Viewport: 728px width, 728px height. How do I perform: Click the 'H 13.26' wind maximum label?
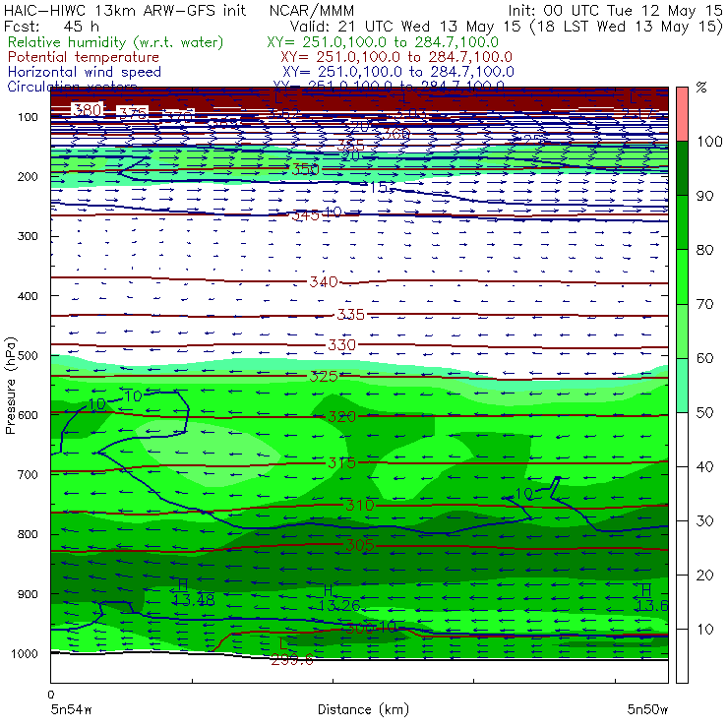coord(339,598)
